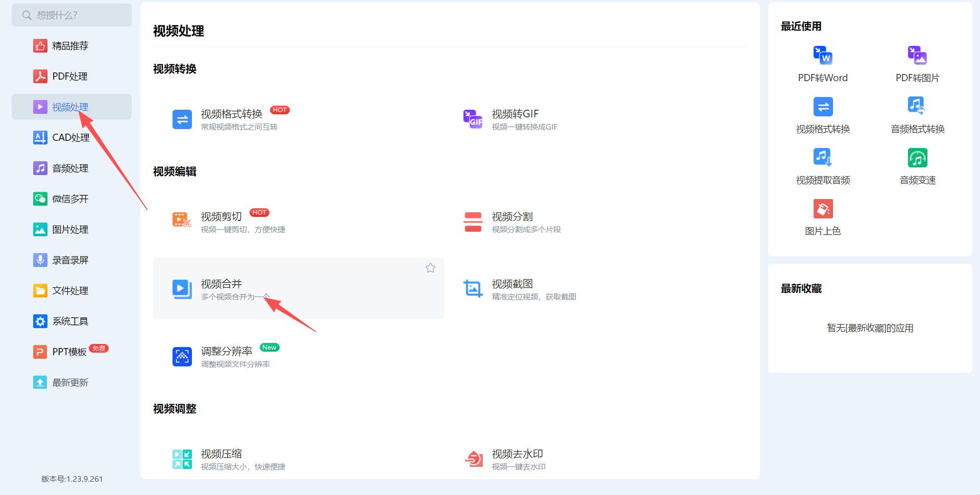Click the 视频分割 tool icon
This screenshot has height=495, width=980.
click(x=473, y=222)
